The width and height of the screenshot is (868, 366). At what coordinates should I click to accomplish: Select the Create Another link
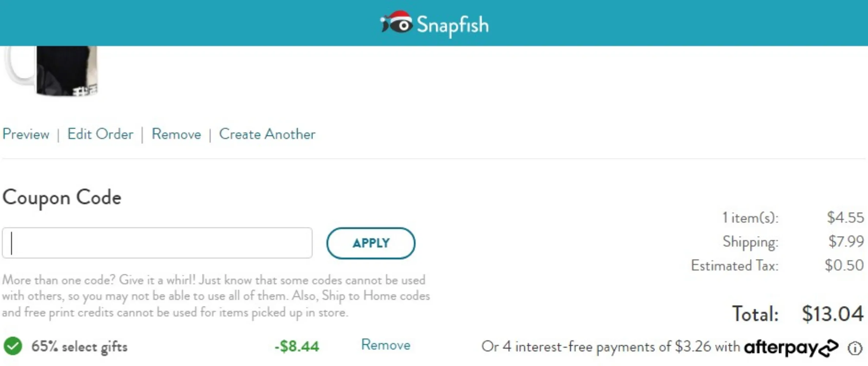tap(267, 134)
